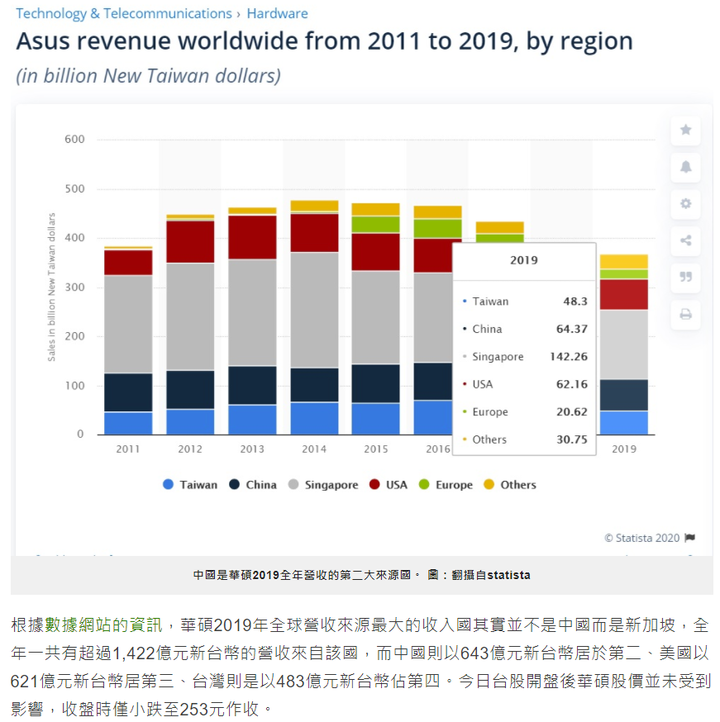Image resolution: width=720 pixels, height=722 pixels.
Task: Click the 2019 tooltip header
Action: [x=524, y=260]
